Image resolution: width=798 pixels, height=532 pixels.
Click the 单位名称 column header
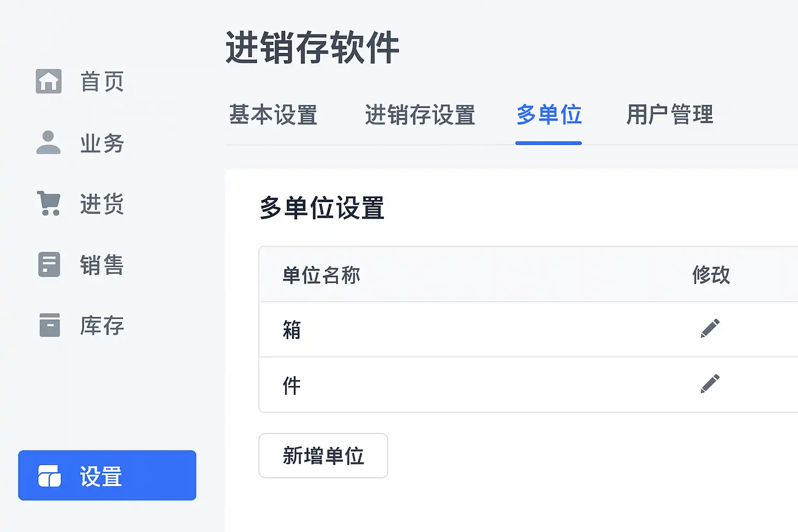coord(322,275)
